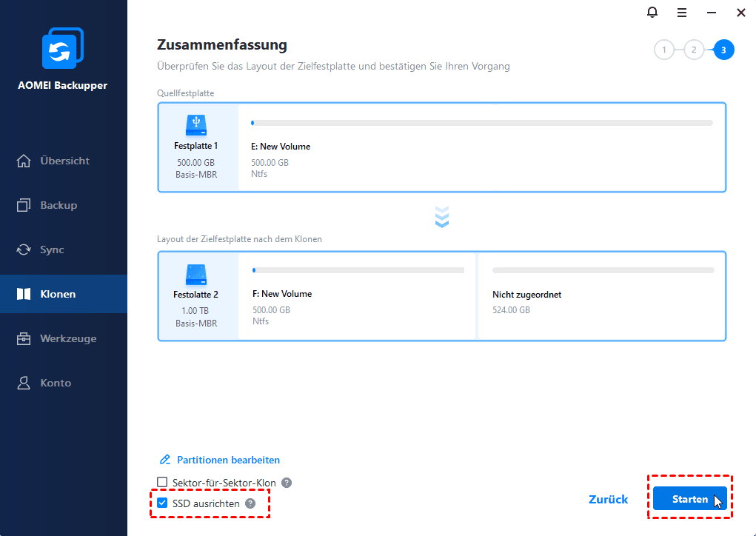Screen dimensions: 756x536
Task: Click the E: New Volume usage bar
Action: (x=481, y=123)
